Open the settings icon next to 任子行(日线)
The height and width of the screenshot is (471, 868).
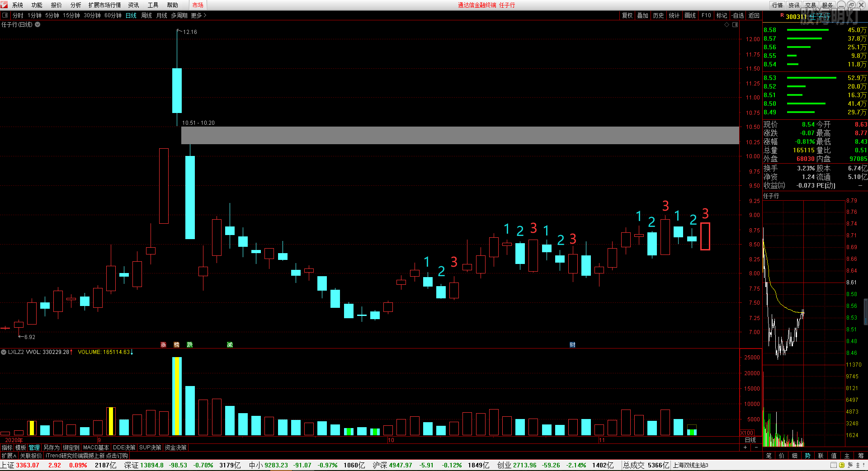click(x=38, y=24)
